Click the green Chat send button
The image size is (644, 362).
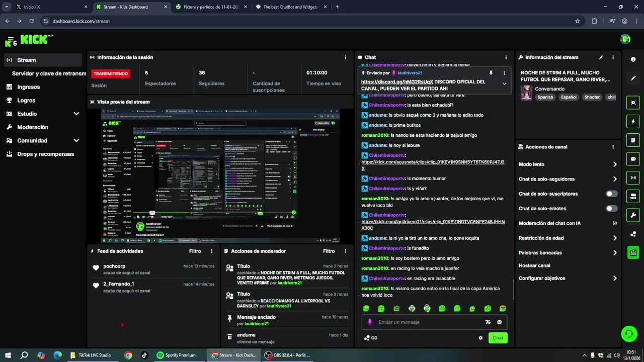tap(498, 338)
